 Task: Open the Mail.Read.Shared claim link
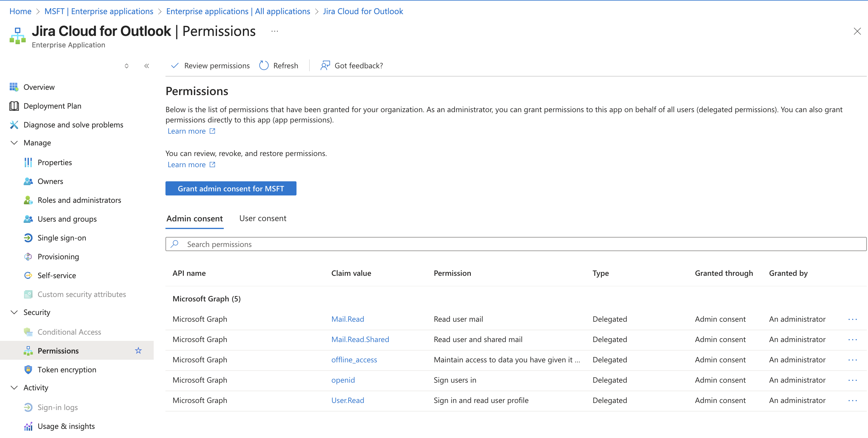point(360,339)
